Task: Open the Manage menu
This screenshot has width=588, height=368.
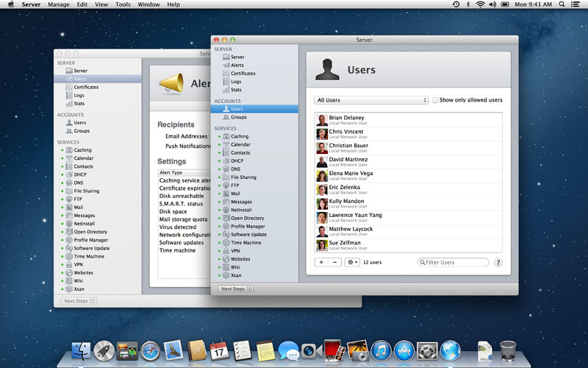Action: tap(59, 4)
